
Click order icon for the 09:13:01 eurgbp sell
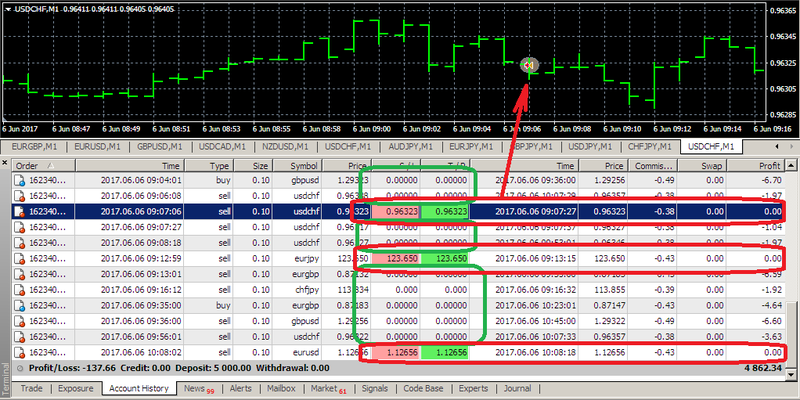(x=20, y=274)
